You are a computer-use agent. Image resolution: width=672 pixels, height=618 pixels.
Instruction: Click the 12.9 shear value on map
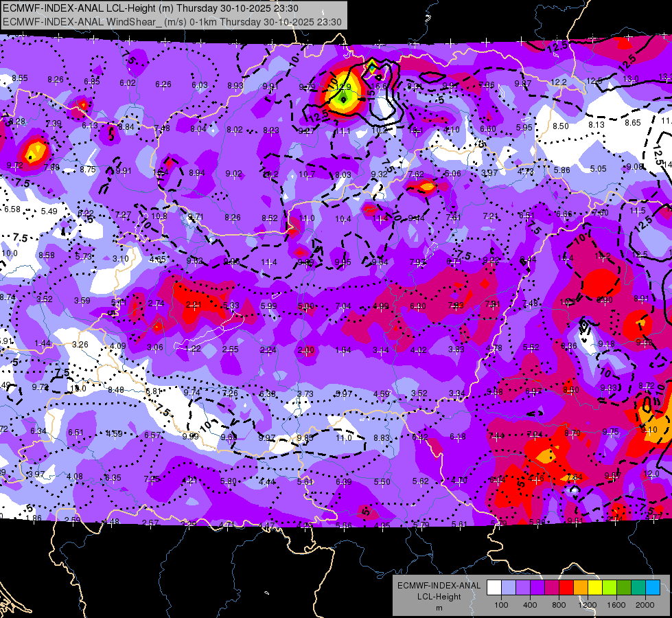coord(343,87)
